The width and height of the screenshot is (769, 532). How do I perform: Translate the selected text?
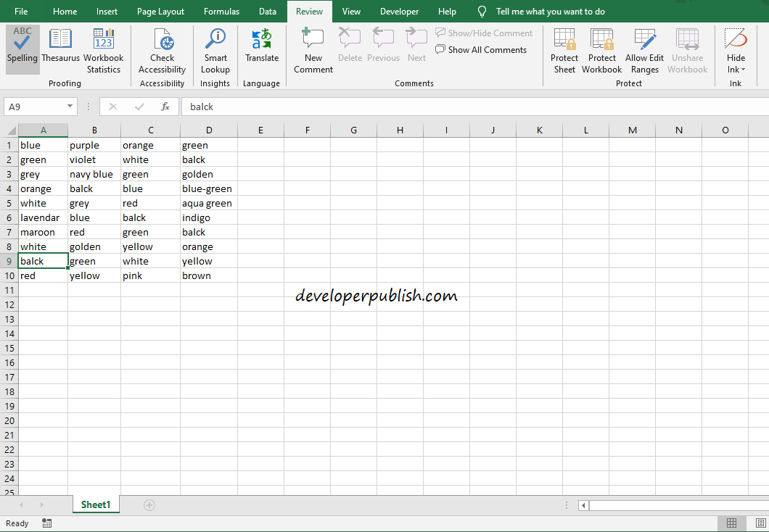[261, 49]
